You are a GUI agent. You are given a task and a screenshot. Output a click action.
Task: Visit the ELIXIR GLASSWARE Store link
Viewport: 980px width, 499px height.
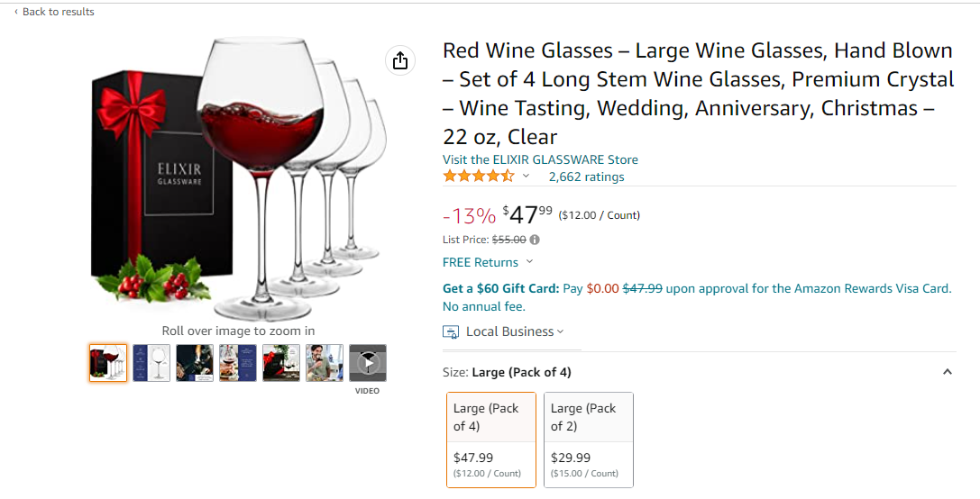(x=540, y=159)
